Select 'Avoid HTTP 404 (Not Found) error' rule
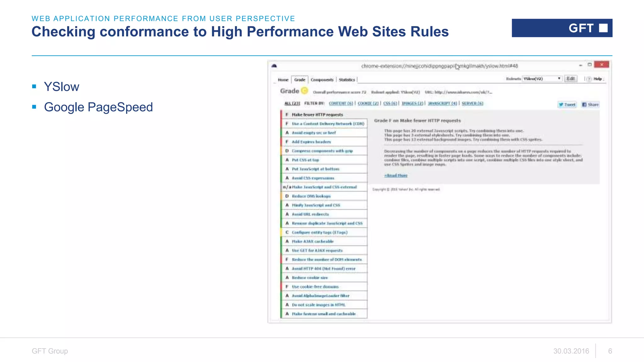Image resolution: width=644 pixels, height=362 pixels. point(324,269)
